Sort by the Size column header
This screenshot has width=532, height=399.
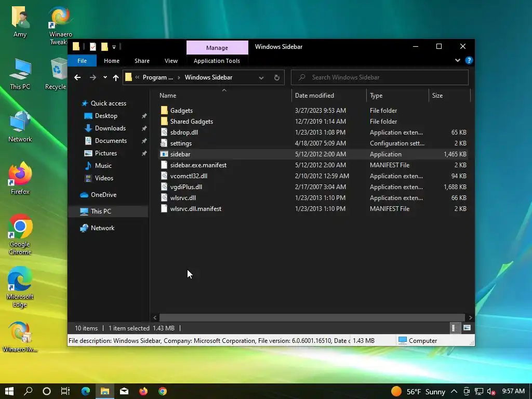coord(449,96)
